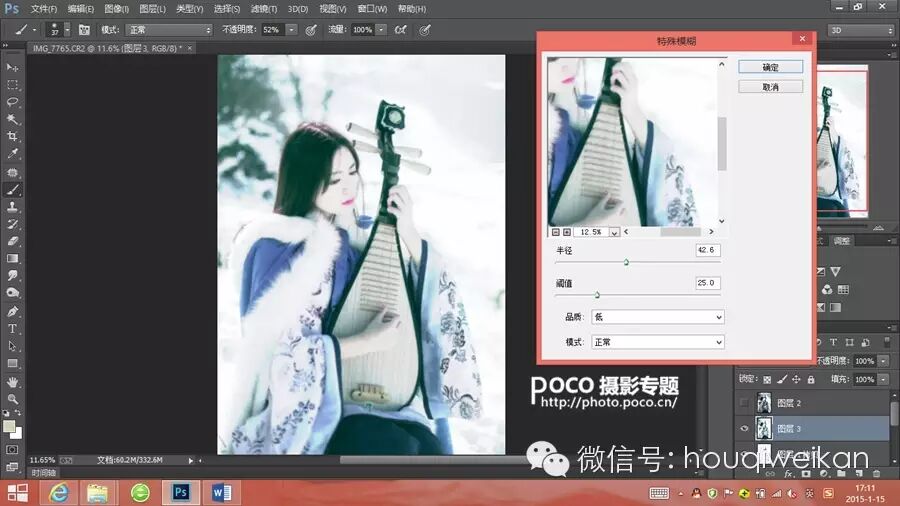Open the 窗口(W) menu
This screenshot has width=900, height=506.
[372, 9]
